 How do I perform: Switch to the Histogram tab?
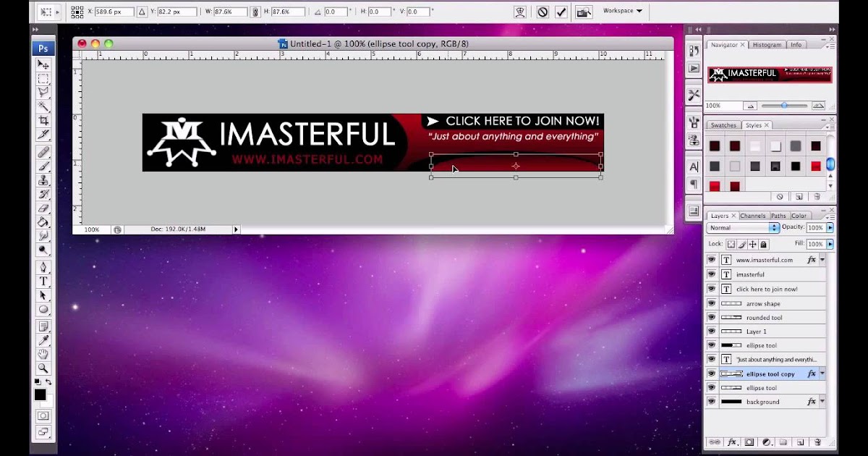pyautogui.click(x=767, y=45)
